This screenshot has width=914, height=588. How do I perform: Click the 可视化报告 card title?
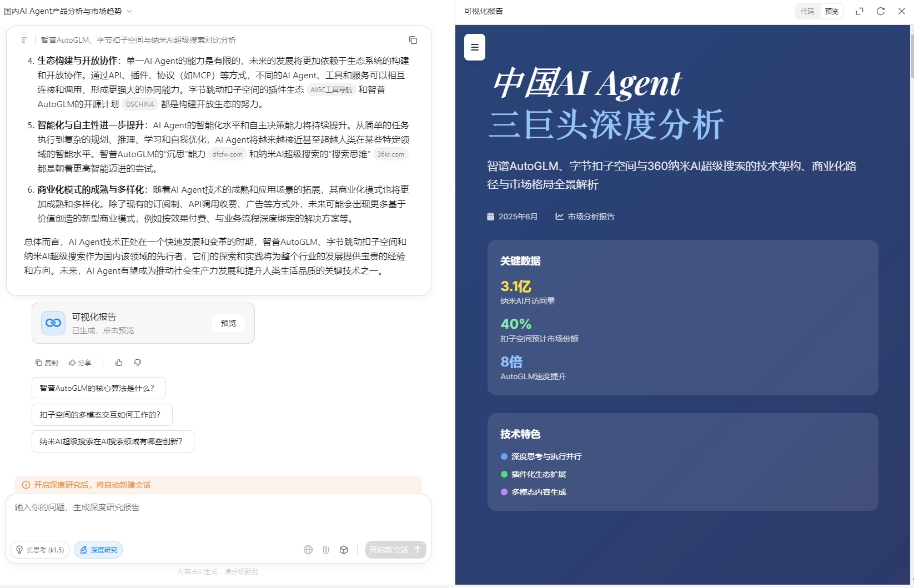pos(94,316)
